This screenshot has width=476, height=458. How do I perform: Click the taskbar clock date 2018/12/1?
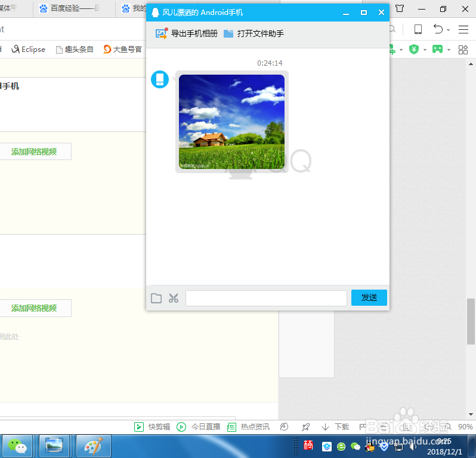[x=445, y=452]
